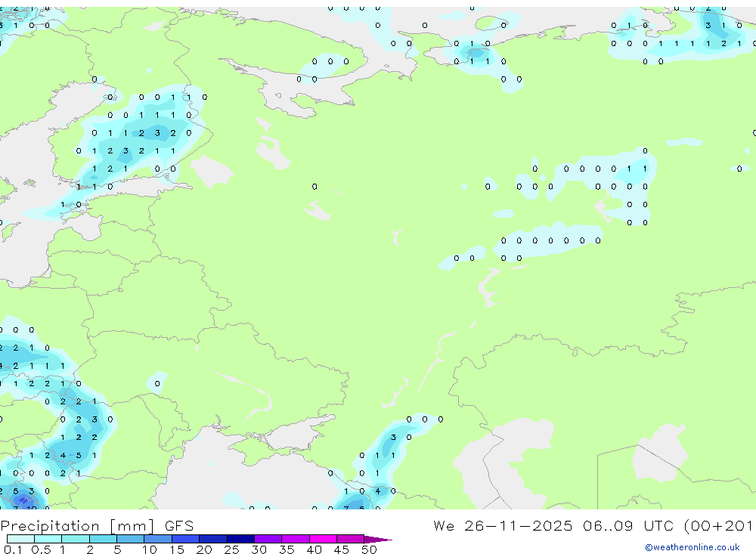The height and width of the screenshot is (554, 756).
Task: Click the legend scale label '40'
Action: pyautogui.click(x=314, y=549)
